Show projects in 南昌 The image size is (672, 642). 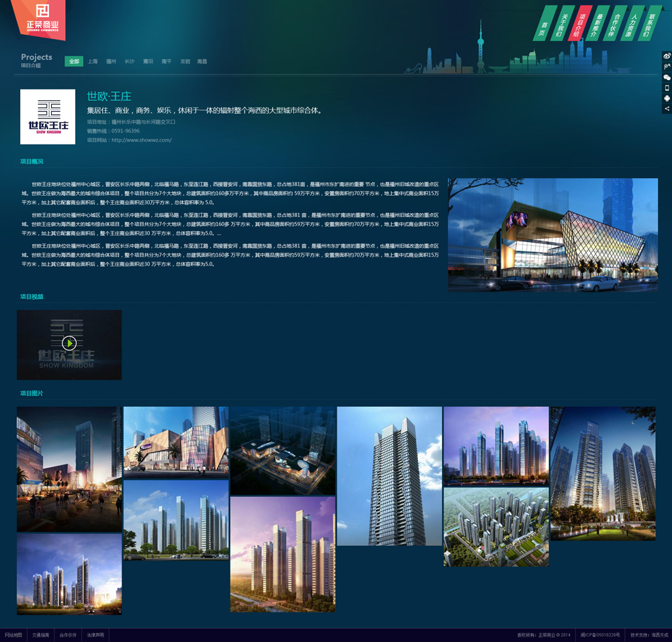pyautogui.click(x=202, y=62)
